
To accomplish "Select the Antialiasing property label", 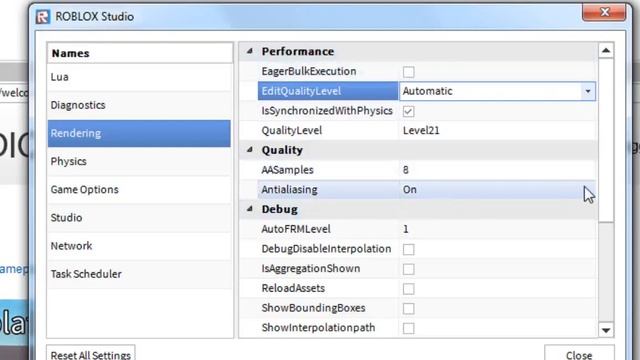I will coord(289,190).
